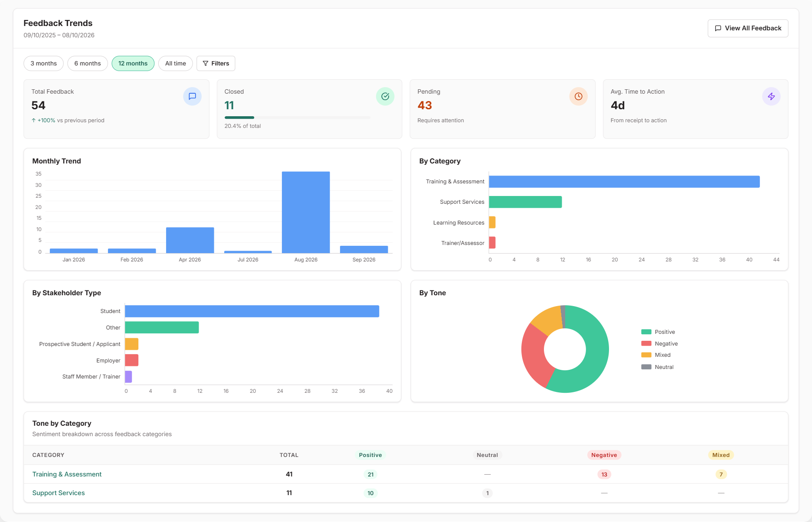Click the Neutral column header badge
The height and width of the screenshot is (522, 812).
pos(487,455)
